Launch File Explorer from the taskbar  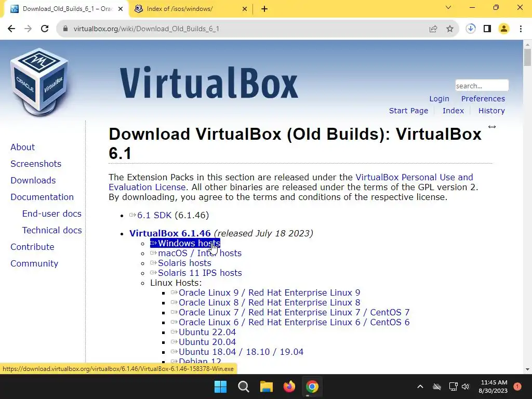pos(267,387)
